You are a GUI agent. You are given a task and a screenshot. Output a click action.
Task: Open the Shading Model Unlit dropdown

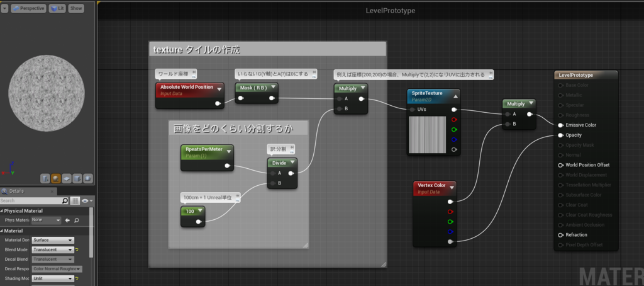coord(53,278)
